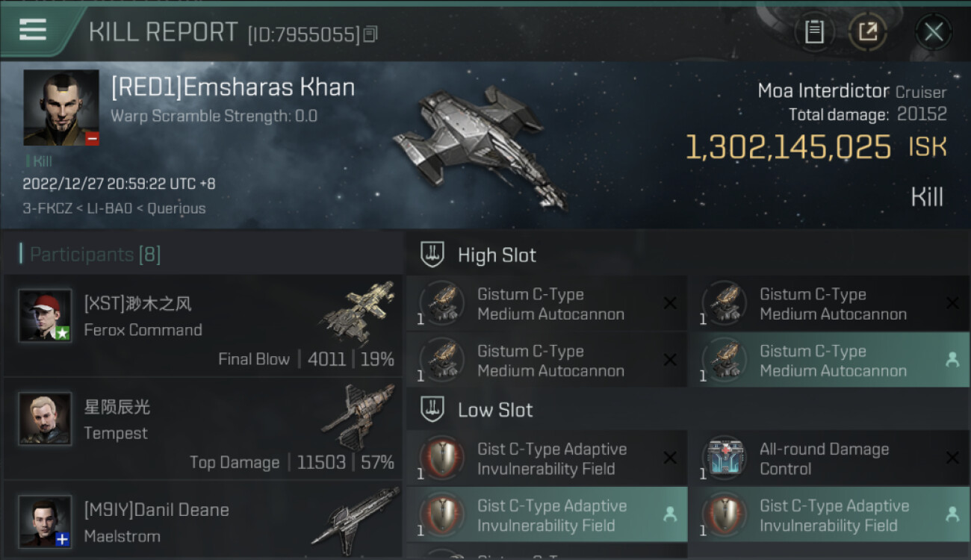
Task: Select the highlighted bottom-left Gist C-Type Invulnerability Field
Action: (x=547, y=515)
